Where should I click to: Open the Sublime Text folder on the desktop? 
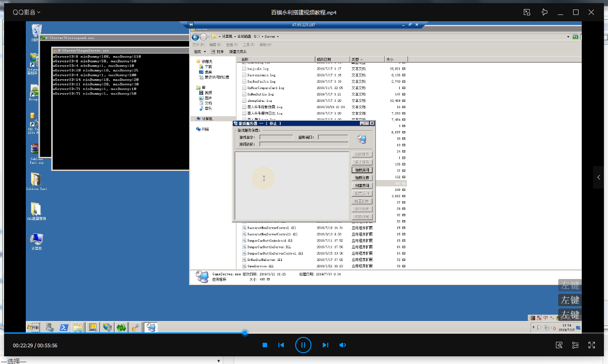[36, 181]
